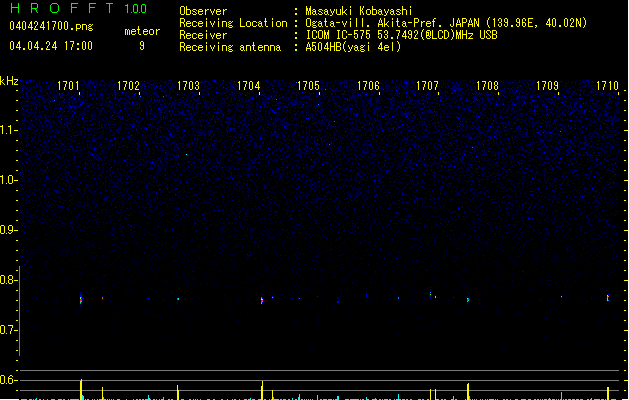This screenshot has width=629, height=400.
Task: Click the meteor echo near 1707:30
Action: [x=468, y=300]
